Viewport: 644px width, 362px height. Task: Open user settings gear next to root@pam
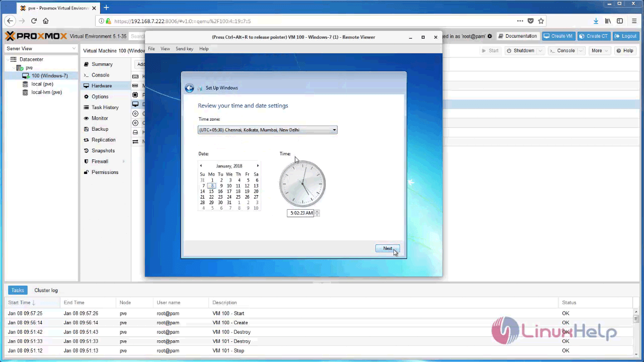point(490,36)
